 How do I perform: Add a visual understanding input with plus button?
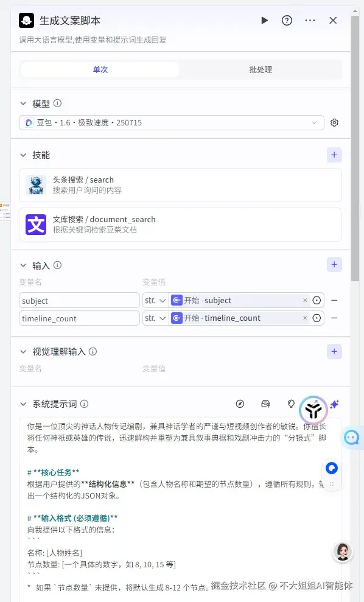(x=334, y=351)
